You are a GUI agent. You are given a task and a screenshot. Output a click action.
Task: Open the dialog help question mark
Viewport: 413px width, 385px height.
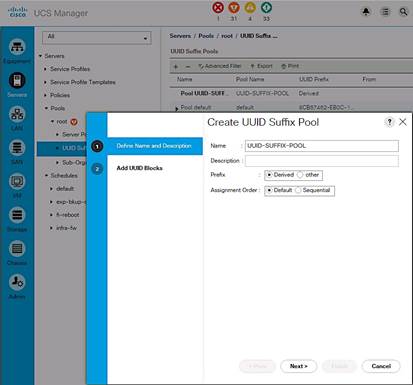(x=389, y=122)
